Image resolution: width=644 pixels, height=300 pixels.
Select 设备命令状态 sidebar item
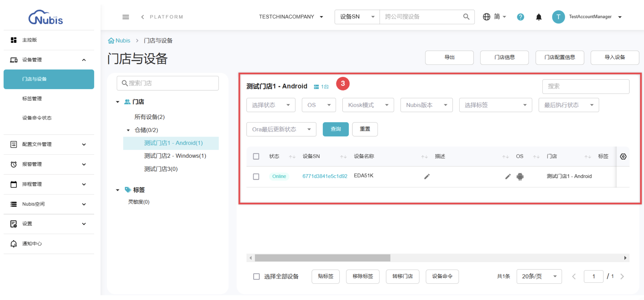point(37,118)
